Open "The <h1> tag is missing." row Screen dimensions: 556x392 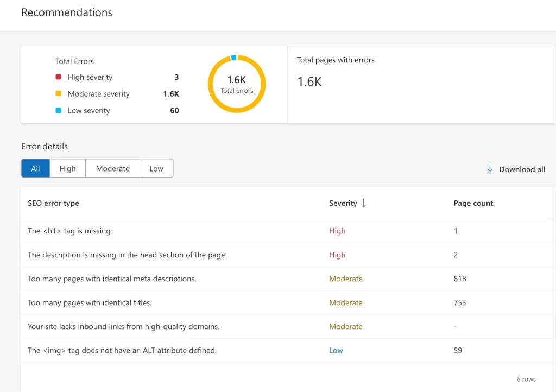[x=288, y=231]
